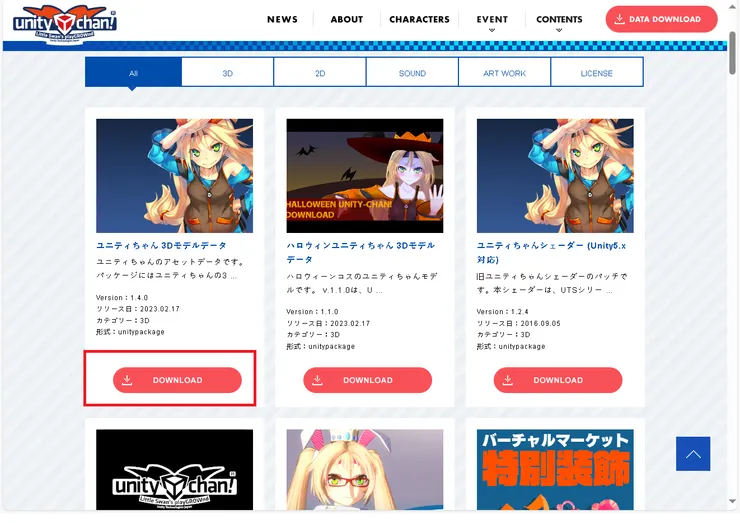Open the バーチャルマーケット 特別装飾 thumbnail

pyautogui.click(x=555, y=470)
